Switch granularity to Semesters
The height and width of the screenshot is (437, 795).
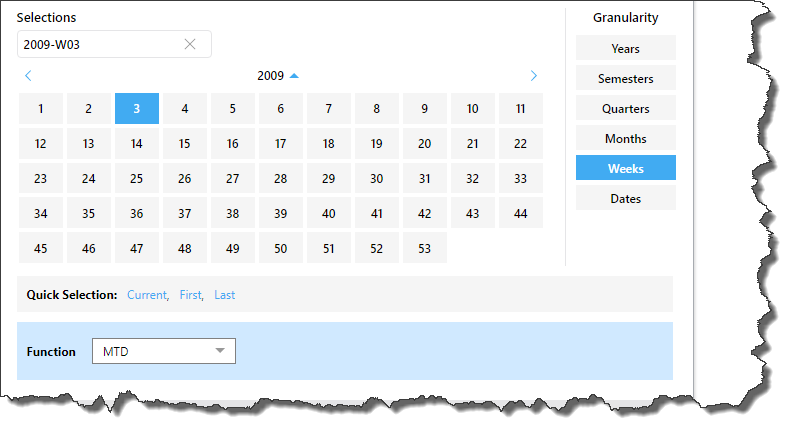click(625, 78)
